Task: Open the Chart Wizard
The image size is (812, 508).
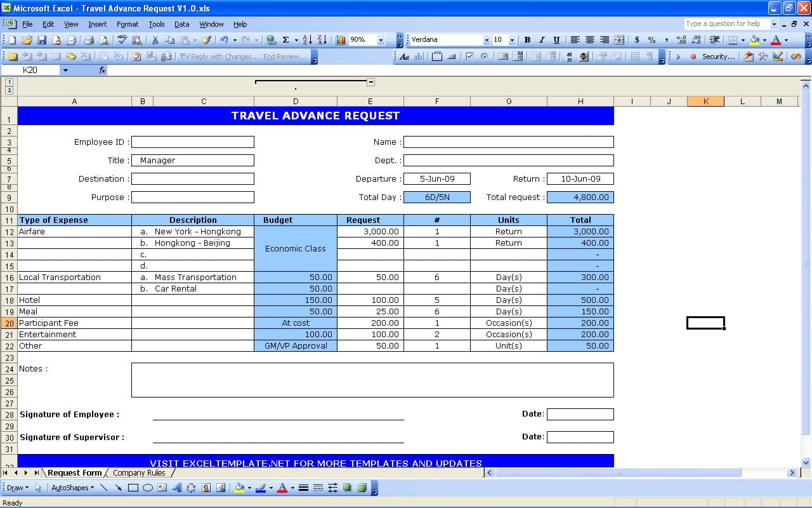Action: coord(340,39)
